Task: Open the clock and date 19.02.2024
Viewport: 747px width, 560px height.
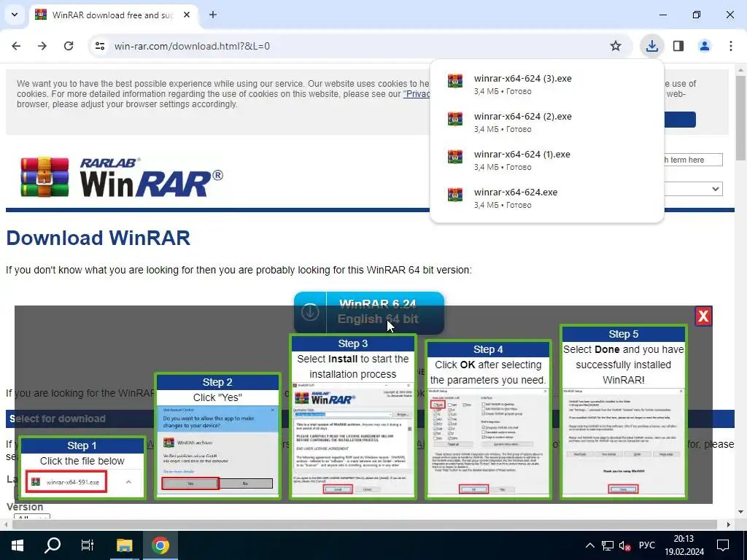Action: [684, 545]
